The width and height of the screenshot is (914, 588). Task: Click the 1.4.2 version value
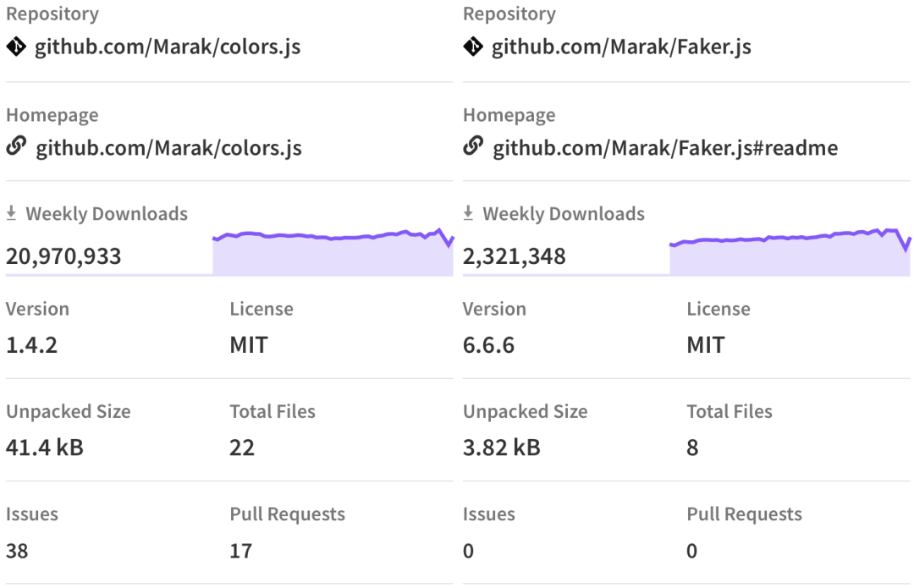(32, 345)
